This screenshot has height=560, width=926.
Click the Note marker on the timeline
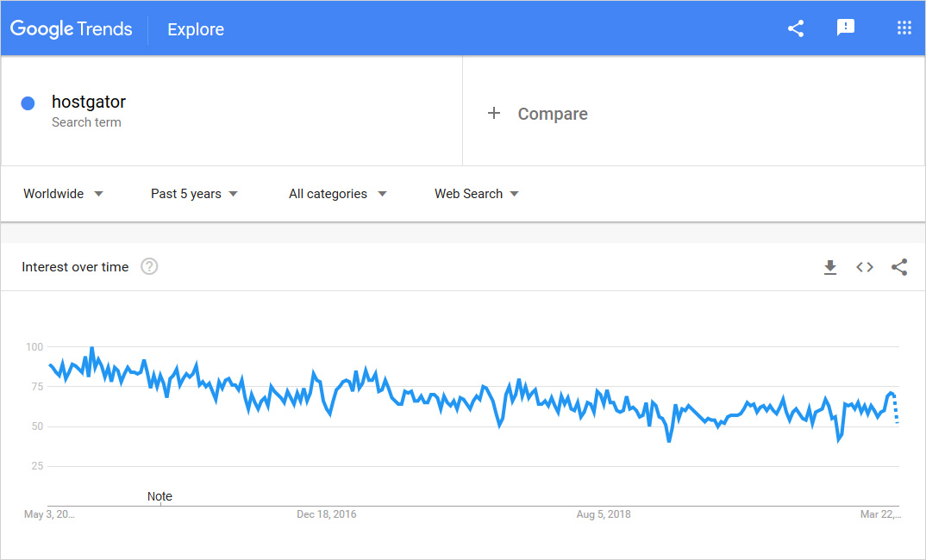160,496
